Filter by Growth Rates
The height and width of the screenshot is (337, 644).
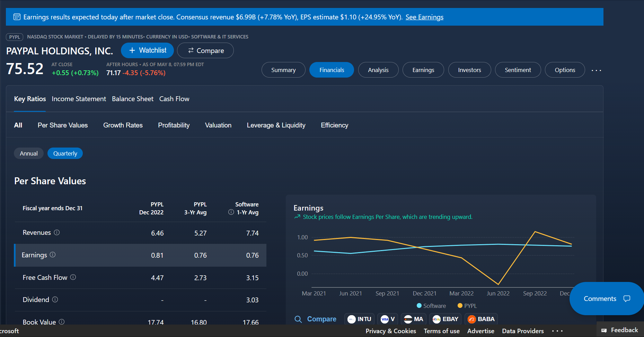(123, 125)
